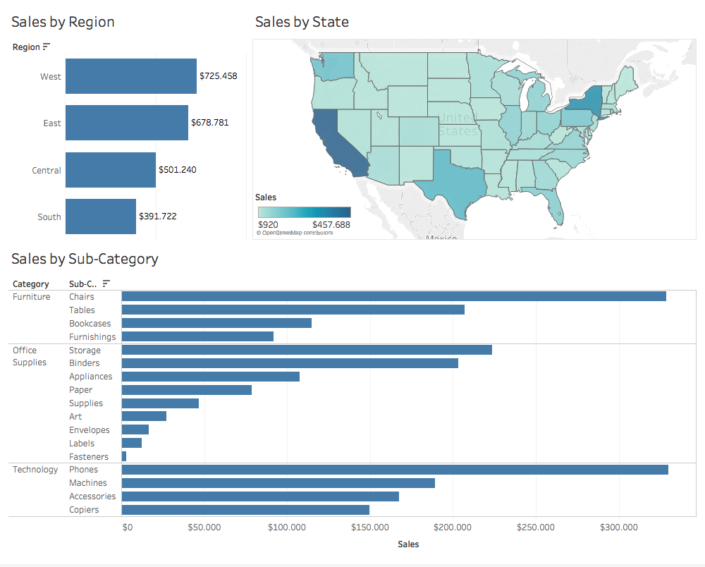Open the OpenStreetMap contributors link
705x567 pixels.
coord(294,232)
